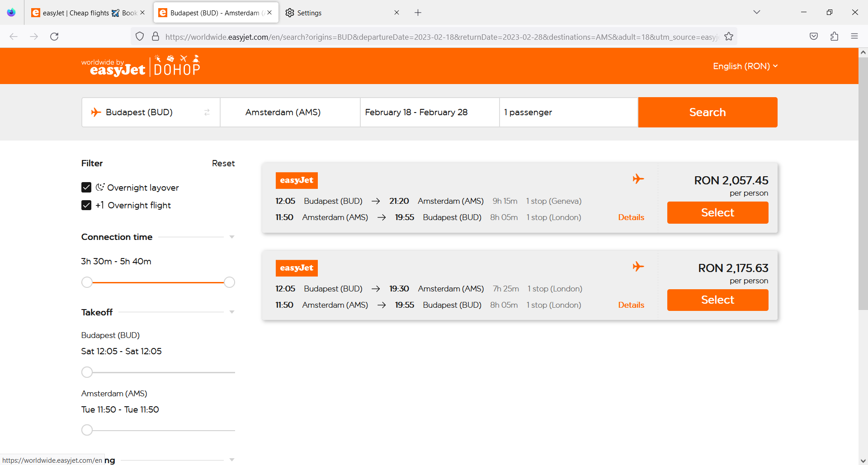Open the browser extensions icon
This screenshot has height=465, width=868.
click(x=835, y=37)
